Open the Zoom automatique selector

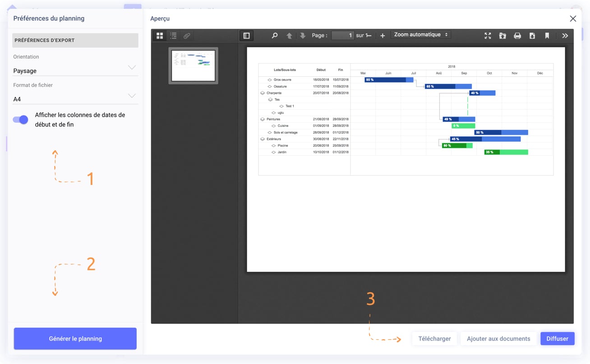(420, 35)
